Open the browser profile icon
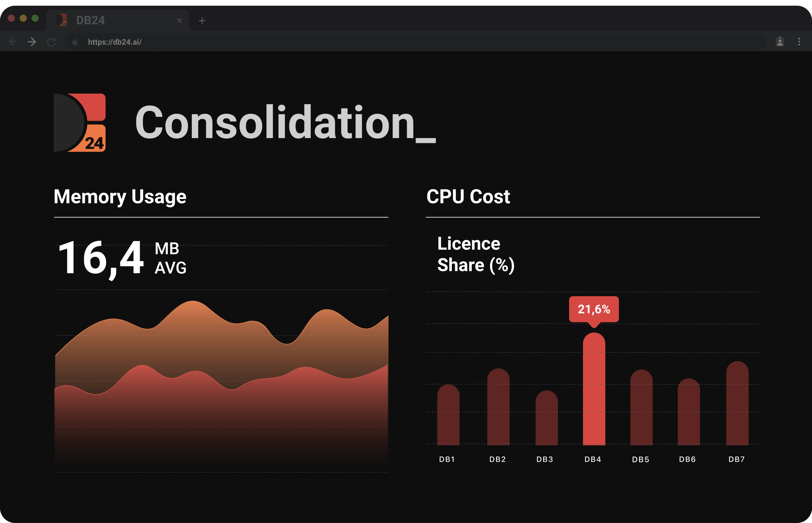 click(780, 42)
